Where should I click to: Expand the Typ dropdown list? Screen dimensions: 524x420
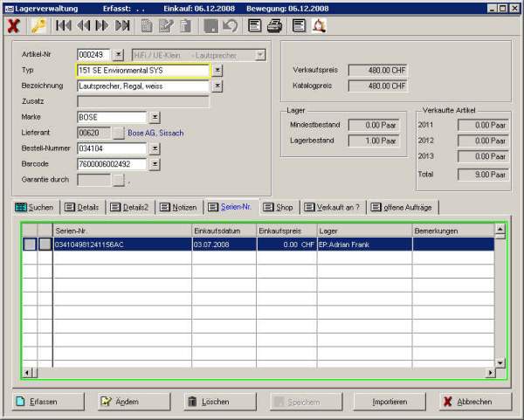pos(217,71)
